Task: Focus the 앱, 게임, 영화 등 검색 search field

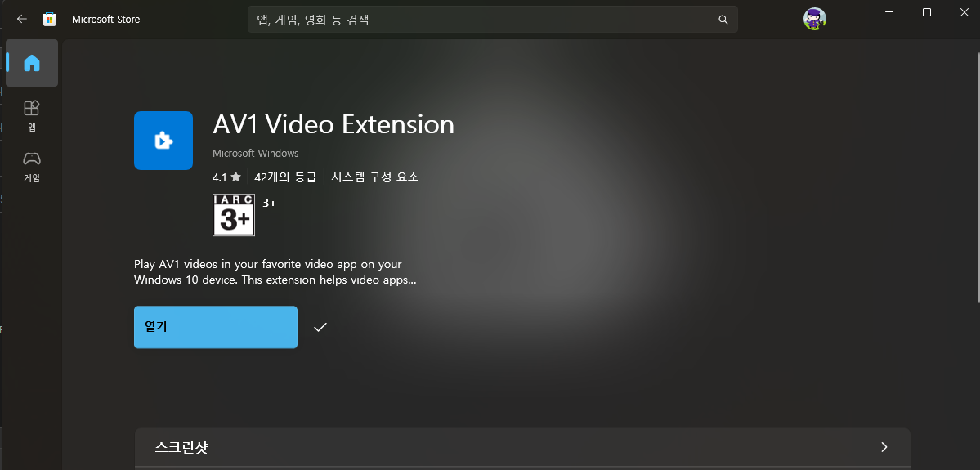Action: (x=493, y=20)
